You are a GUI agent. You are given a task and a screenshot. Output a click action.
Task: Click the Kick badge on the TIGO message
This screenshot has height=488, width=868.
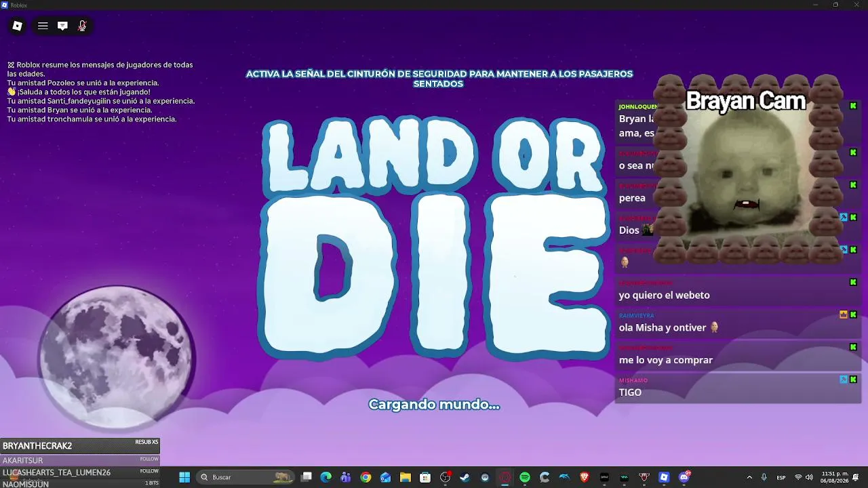853,380
